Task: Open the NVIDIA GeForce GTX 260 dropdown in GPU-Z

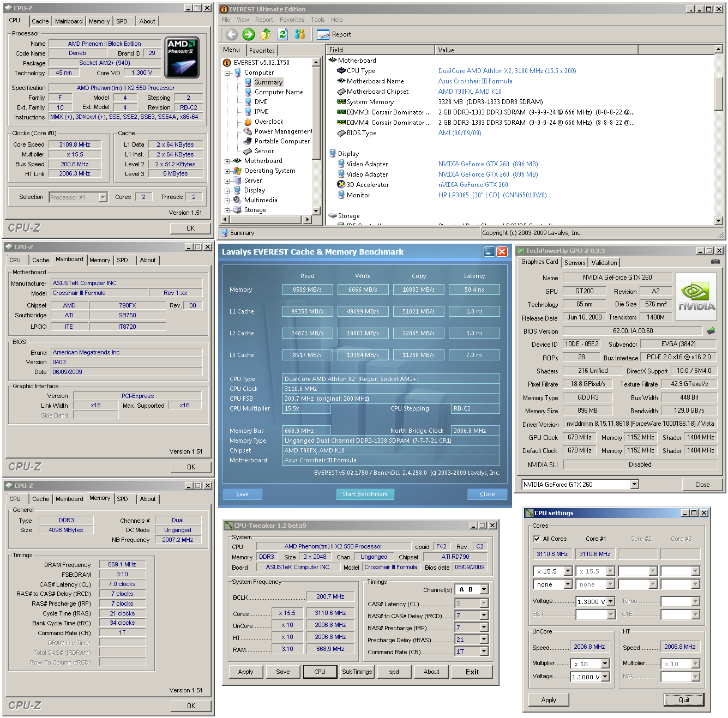Action: point(635,485)
